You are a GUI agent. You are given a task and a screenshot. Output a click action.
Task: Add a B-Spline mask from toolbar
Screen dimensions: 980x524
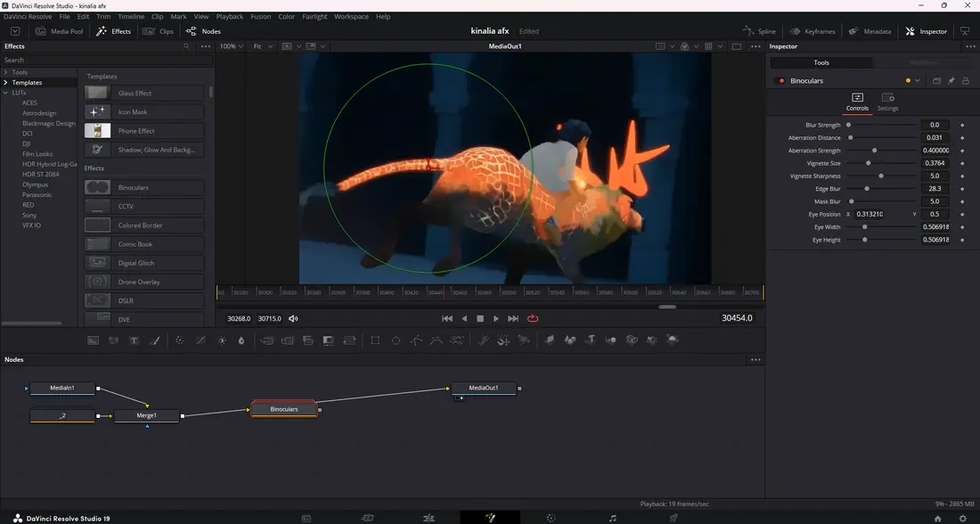click(437, 340)
